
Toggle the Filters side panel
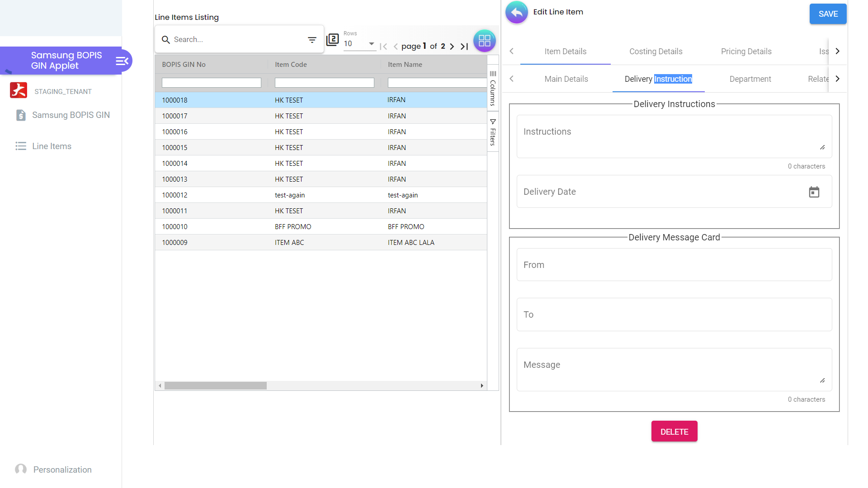493,132
